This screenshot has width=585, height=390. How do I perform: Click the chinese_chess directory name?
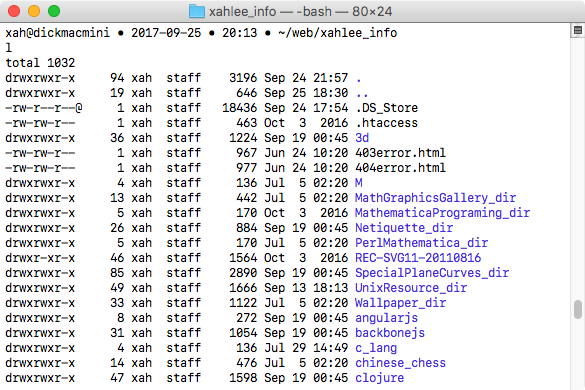coord(400,363)
